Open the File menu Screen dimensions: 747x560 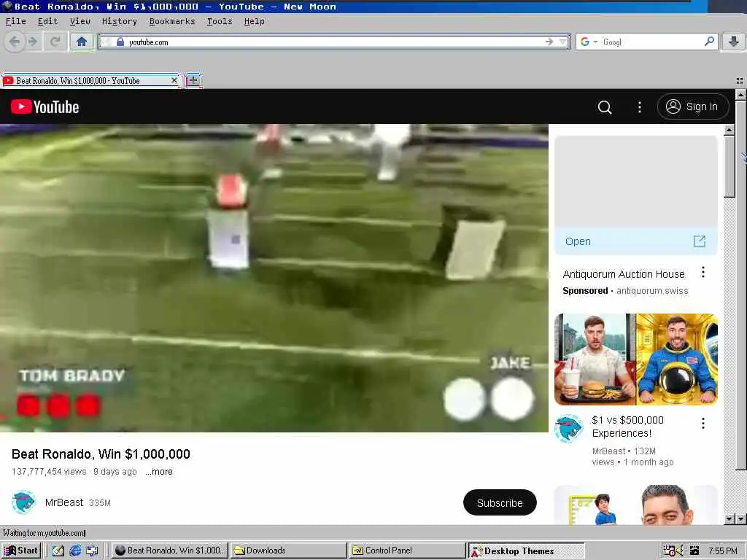click(16, 21)
